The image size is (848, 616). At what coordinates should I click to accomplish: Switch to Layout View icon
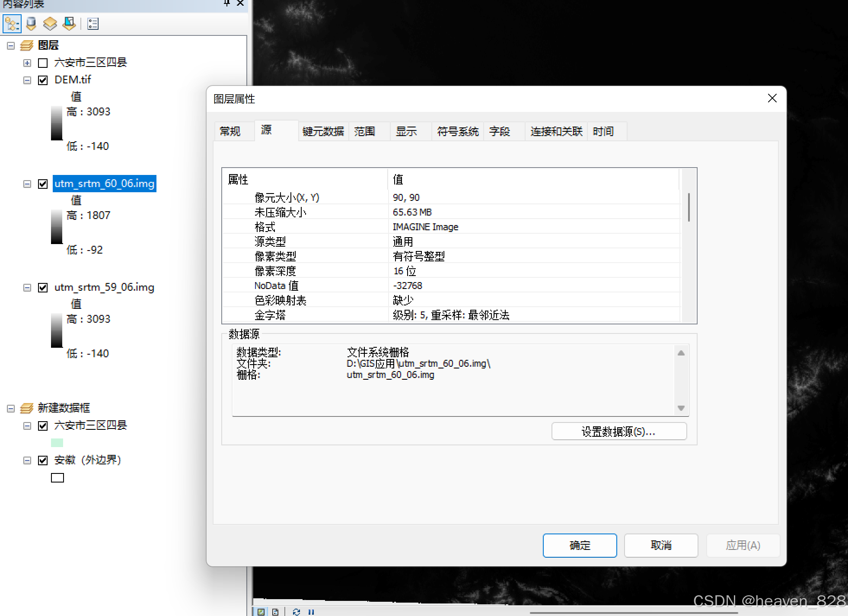(x=275, y=612)
